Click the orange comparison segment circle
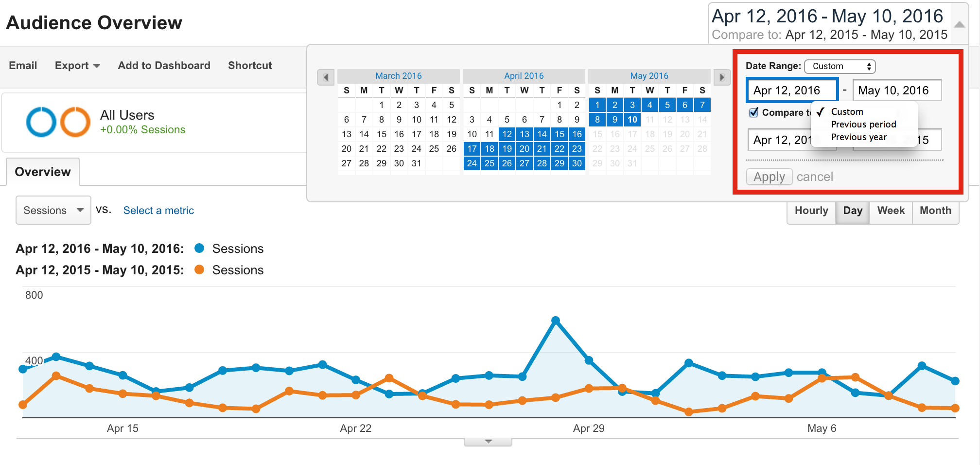Image resolution: width=980 pixels, height=465 pixels. pos(75,122)
